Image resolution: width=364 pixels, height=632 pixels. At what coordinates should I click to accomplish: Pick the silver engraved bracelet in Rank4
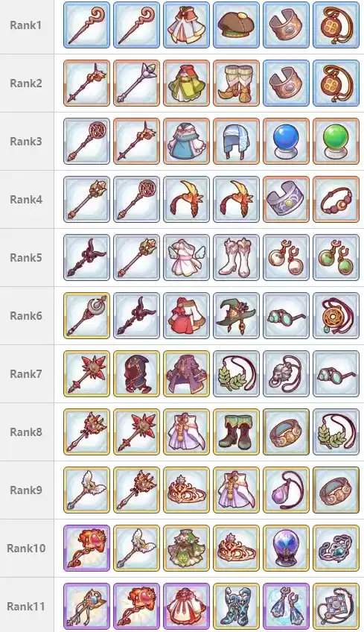(286, 199)
